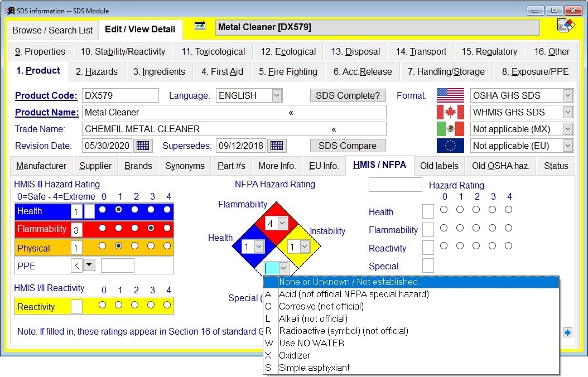This screenshot has width=588, height=377.
Task: Open the 2. Hazards tab
Action: pos(97,71)
